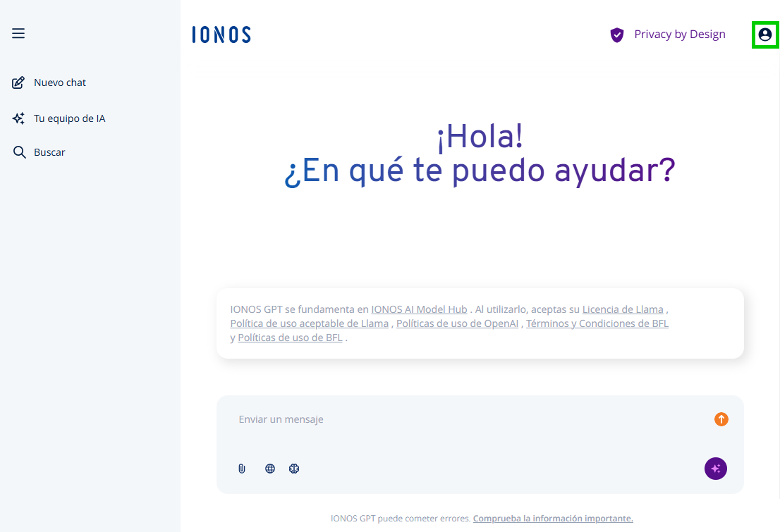Open the user account profile icon

click(765, 35)
